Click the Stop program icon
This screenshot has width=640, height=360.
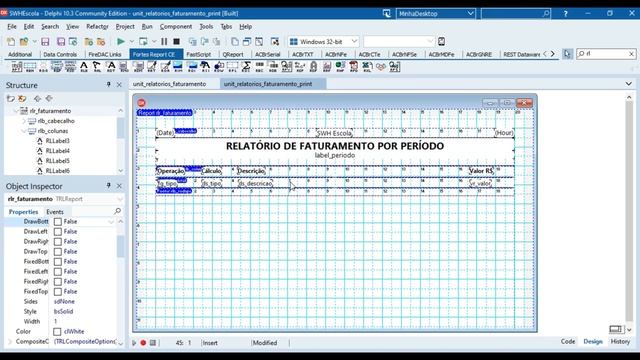coord(176,42)
